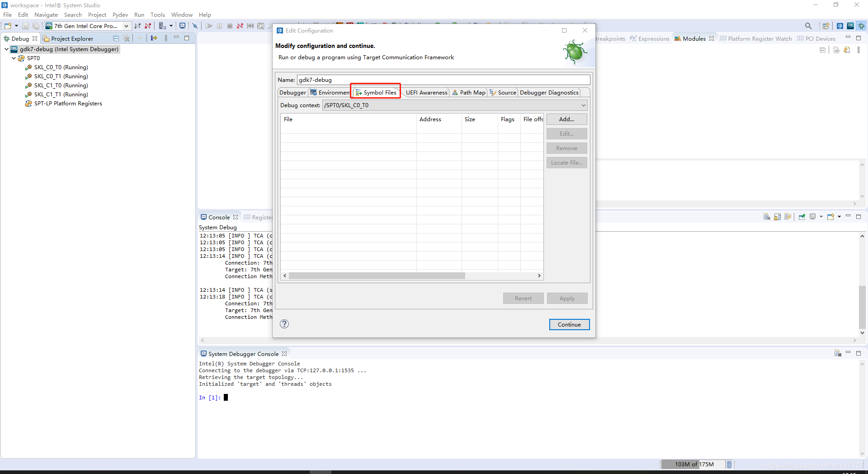Image resolution: width=868 pixels, height=474 pixels.
Task: Switch to the Debugger Diagnostics tab
Action: tap(549, 92)
